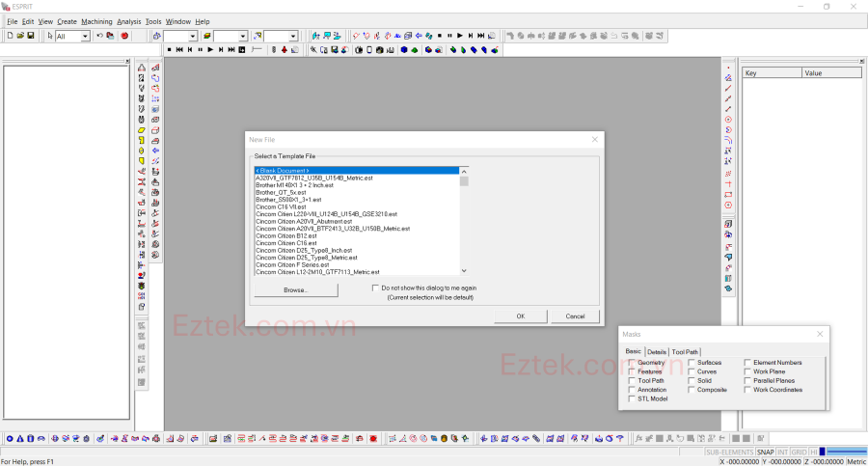
Task: Click OK in the New File dialog
Action: tap(520, 315)
